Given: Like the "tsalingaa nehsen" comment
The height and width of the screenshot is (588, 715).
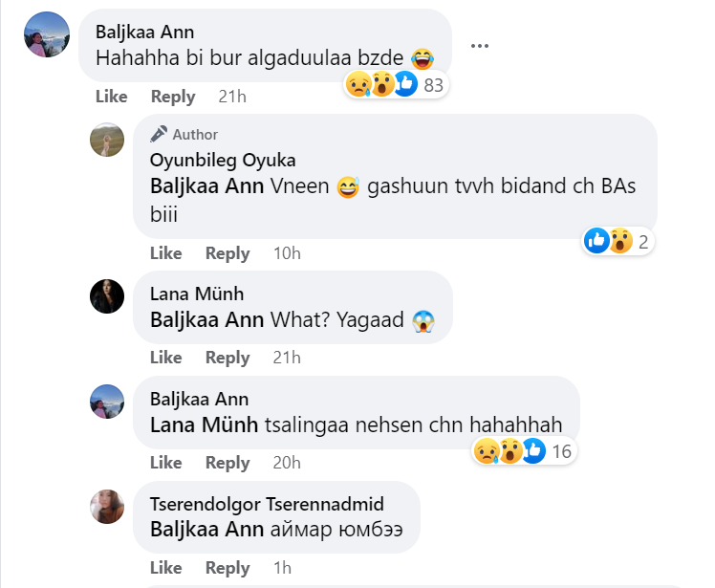Looking at the screenshot, I should point(166,463).
